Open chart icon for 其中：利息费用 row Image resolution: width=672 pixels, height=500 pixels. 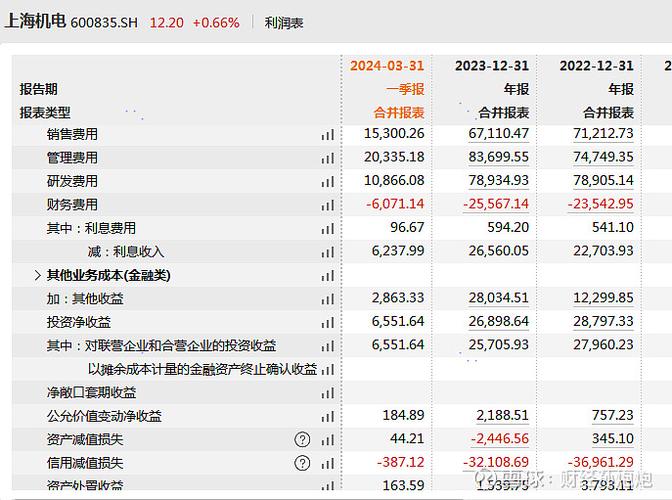point(327,229)
